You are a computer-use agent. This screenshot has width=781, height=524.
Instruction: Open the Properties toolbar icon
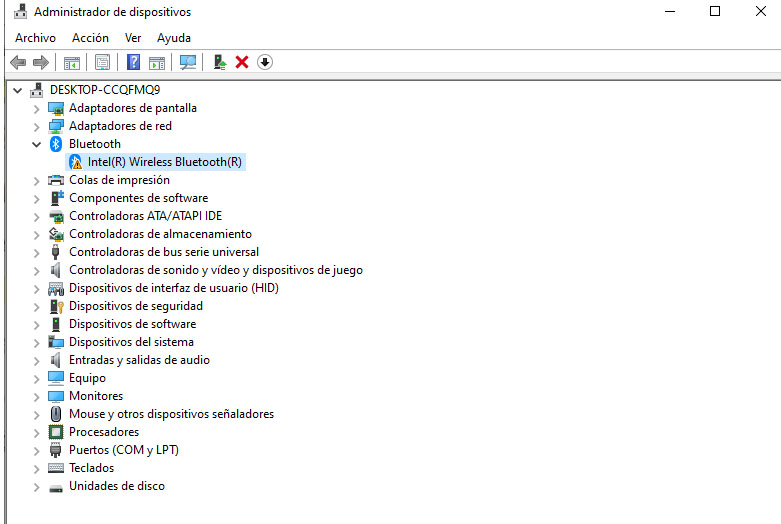[102, 62]
